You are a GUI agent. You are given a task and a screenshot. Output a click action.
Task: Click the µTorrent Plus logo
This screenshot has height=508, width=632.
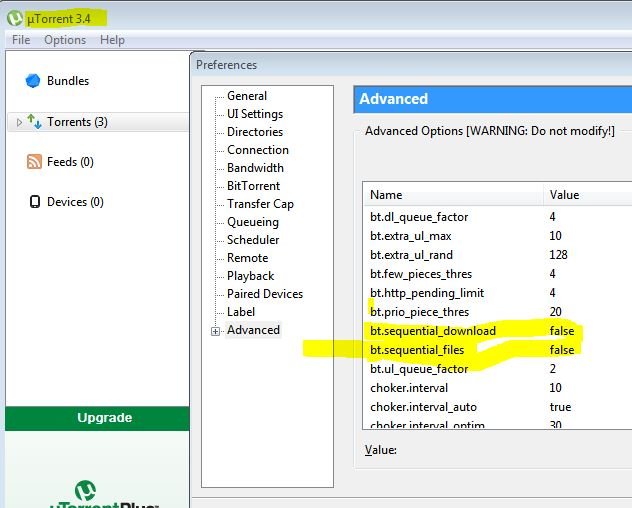click(104, 495)
